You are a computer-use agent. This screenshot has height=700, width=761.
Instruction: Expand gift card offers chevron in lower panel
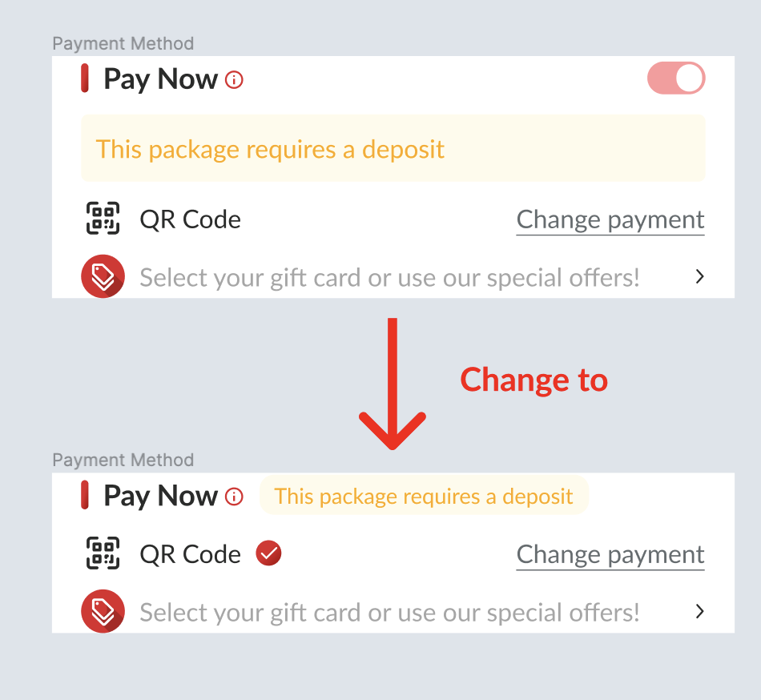pyautogui.click(x=699, y=612)
